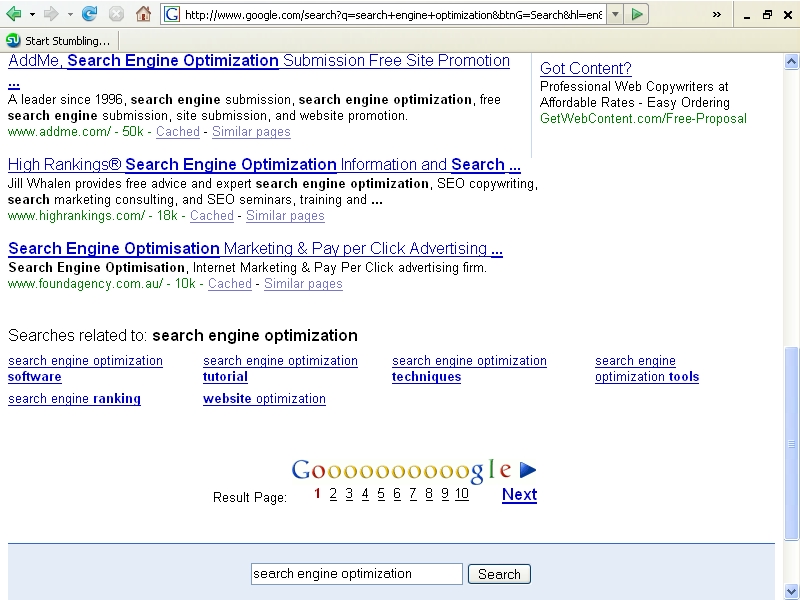The image size is (800, 600).
Task: Open Cached link for highrankings.com
Action: point(212,216)
